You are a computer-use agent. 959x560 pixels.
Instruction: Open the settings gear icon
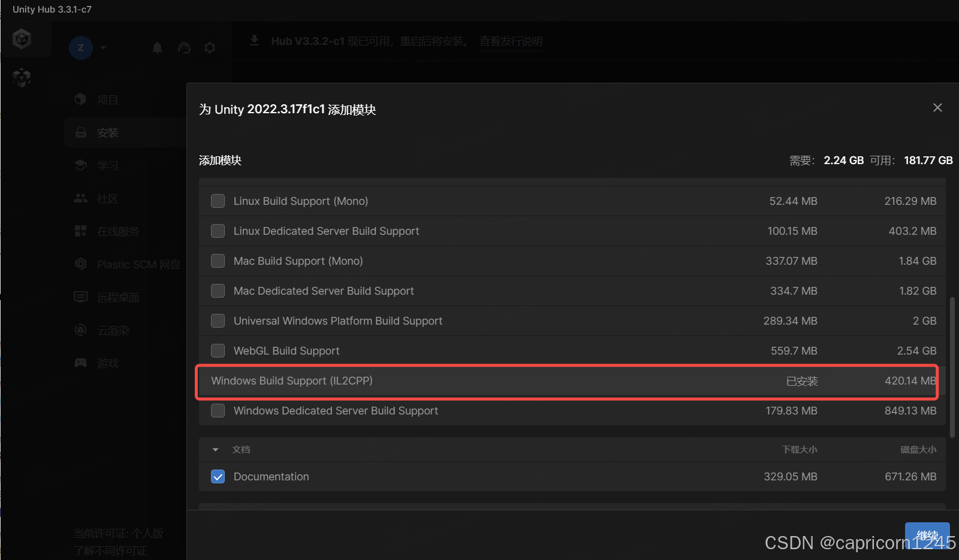click(210, 48)
